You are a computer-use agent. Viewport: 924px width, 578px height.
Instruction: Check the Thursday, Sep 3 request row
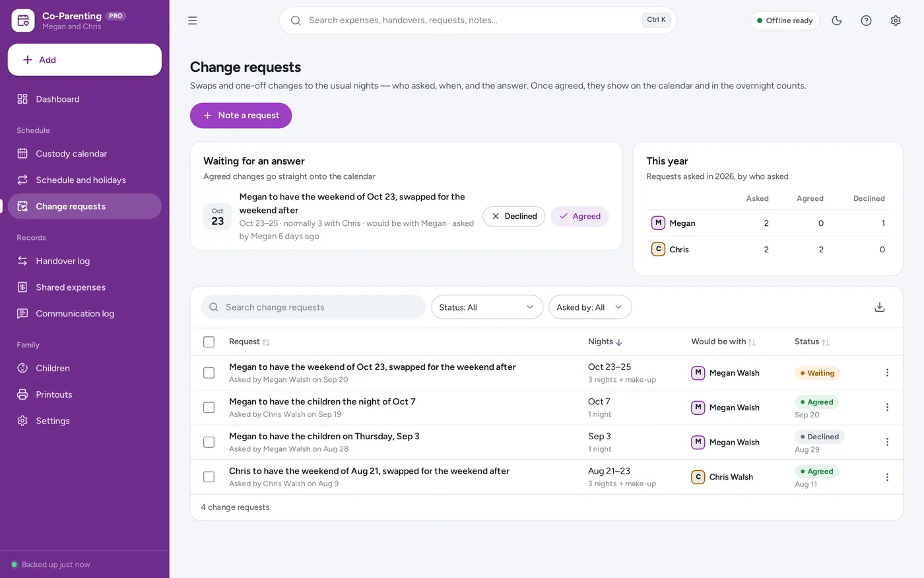coord(209,442)
